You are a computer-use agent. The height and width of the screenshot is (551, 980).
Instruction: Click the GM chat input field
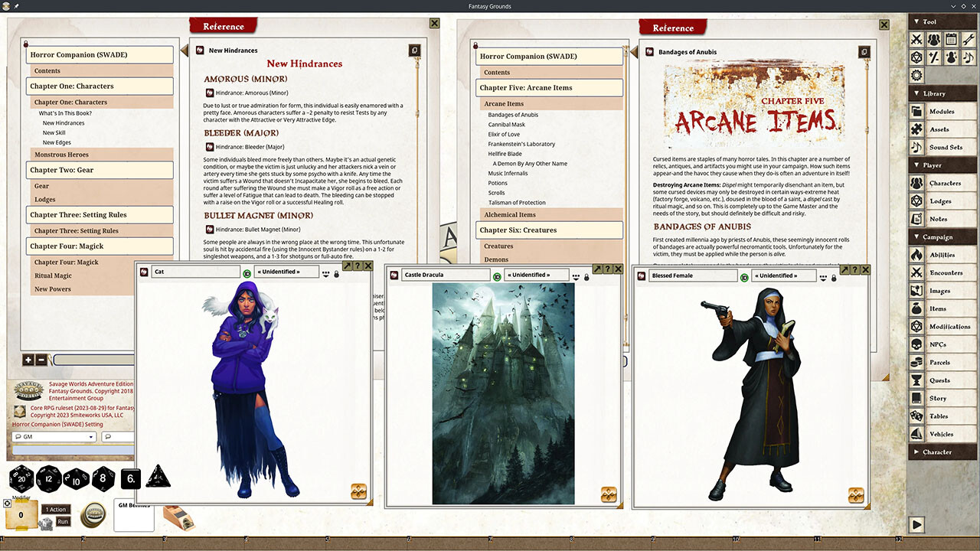pyautogui.click(x=119, y=436)
